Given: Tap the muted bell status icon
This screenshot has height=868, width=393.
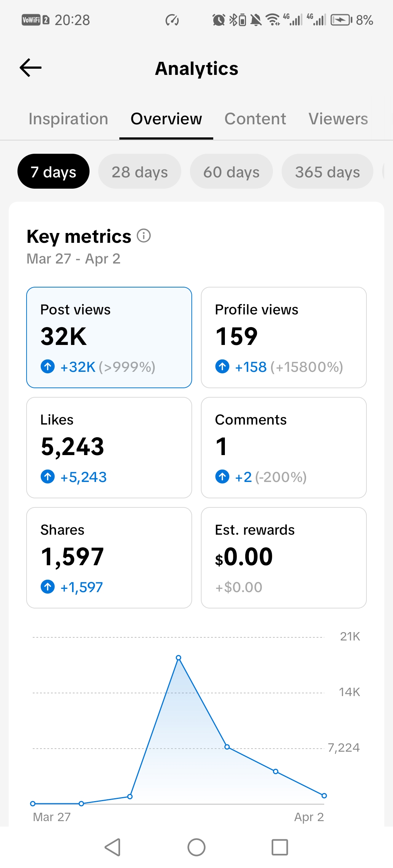Looking at the screenshot, I should (x=256, y=20).
